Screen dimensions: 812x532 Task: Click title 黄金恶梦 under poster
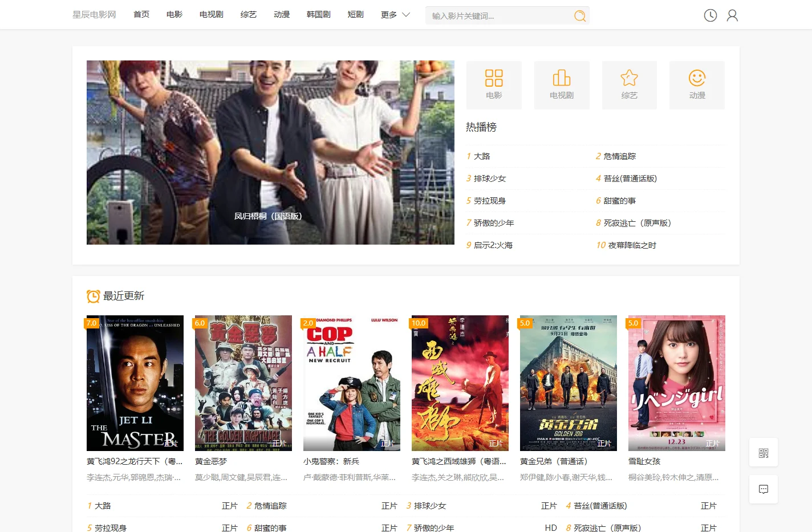click(211, 461)
